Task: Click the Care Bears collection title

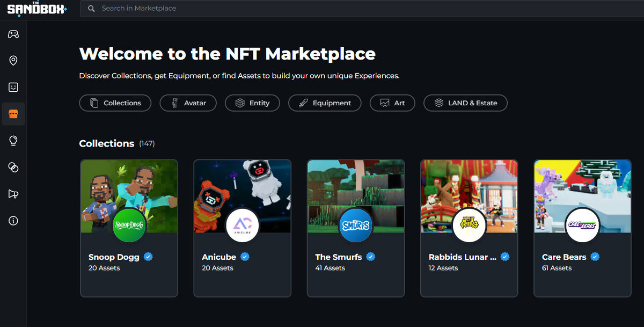Action: click(564, 257)
